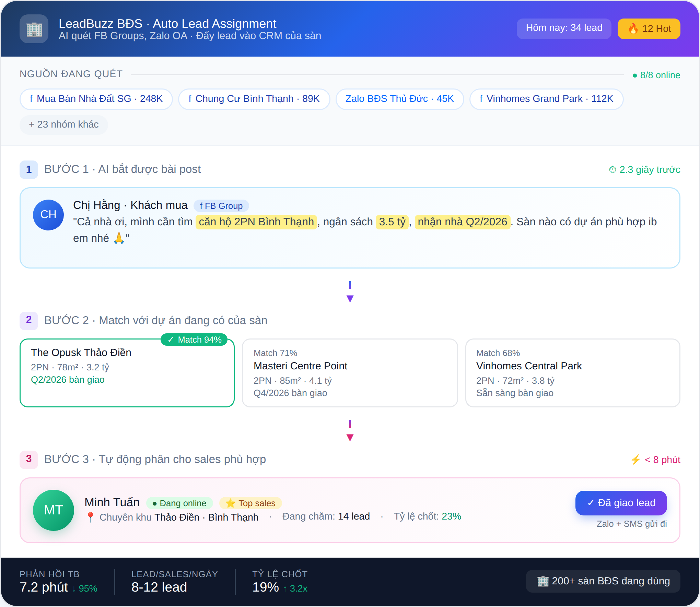
Task: Select 'Chung Cư Bình Thạnh · 89K' source chip
Action: [254, 99]
